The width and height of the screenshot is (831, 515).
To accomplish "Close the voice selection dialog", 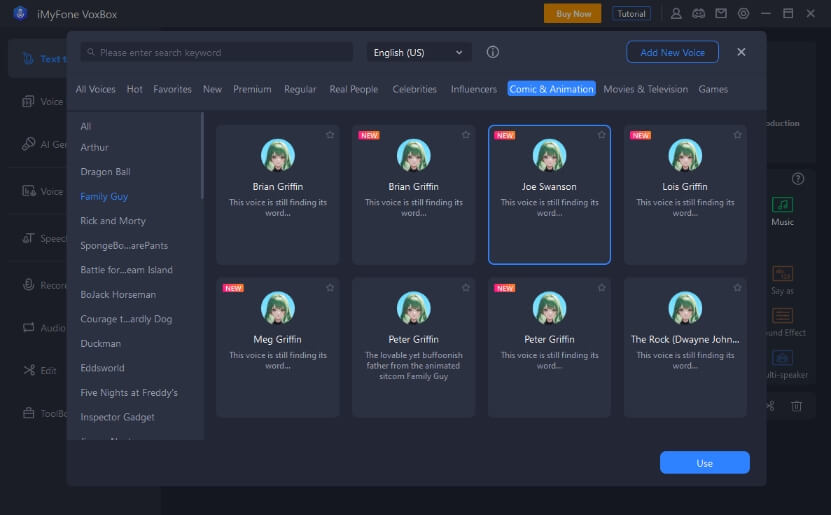I will point(741,52).
